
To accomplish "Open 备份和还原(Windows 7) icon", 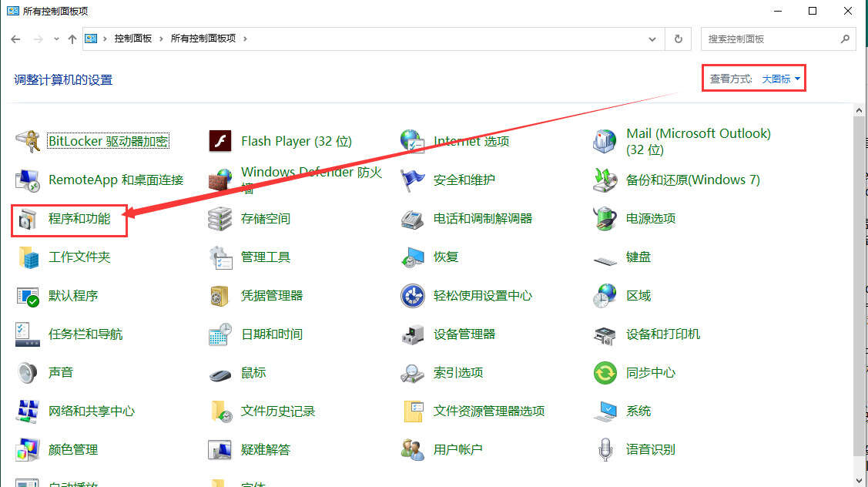I will [605, 180].
